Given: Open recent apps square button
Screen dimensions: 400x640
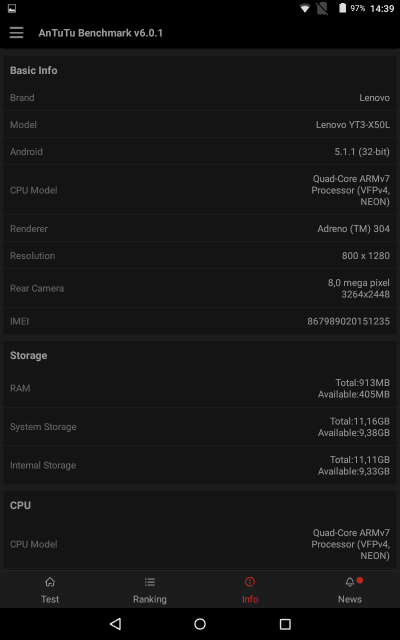Looking at the screenshot, I should click(x=285, y=624).
